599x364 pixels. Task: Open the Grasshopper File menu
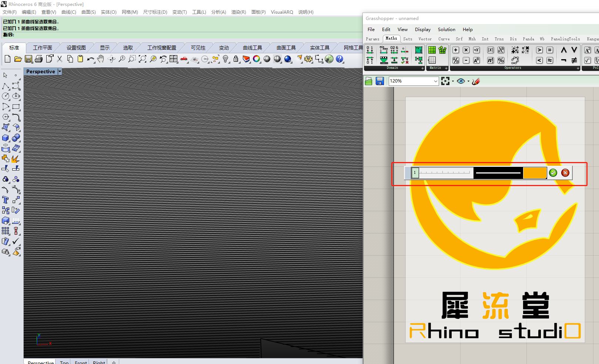coord(371,30)
